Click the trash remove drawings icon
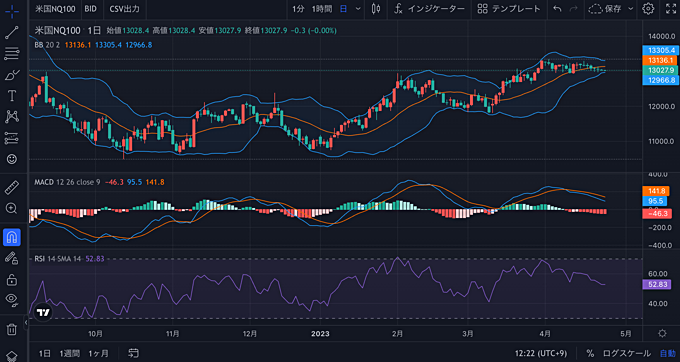The image size is (680, 362). click(x=12, y=329)
